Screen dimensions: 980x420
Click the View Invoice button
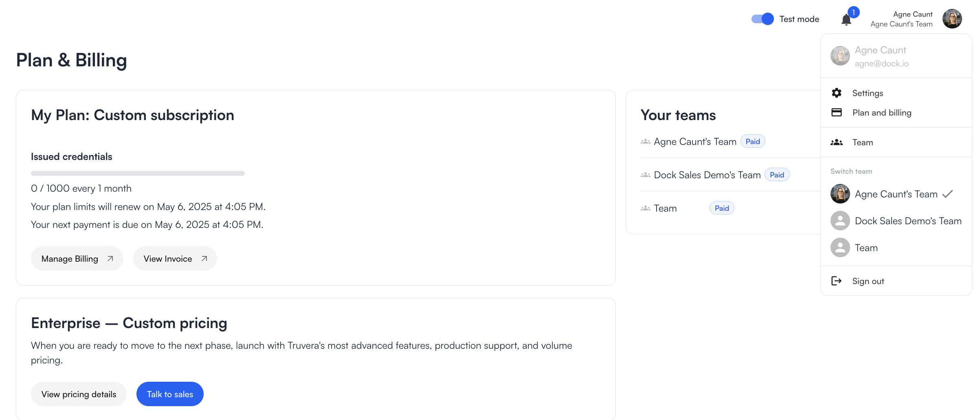175,259
